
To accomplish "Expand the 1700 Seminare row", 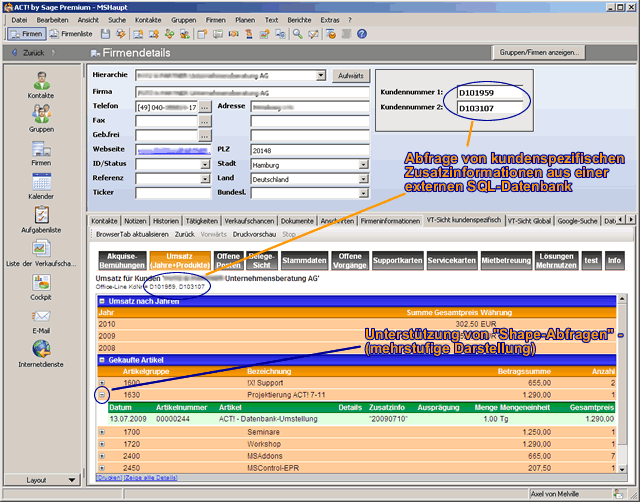I will pos(102,431).
